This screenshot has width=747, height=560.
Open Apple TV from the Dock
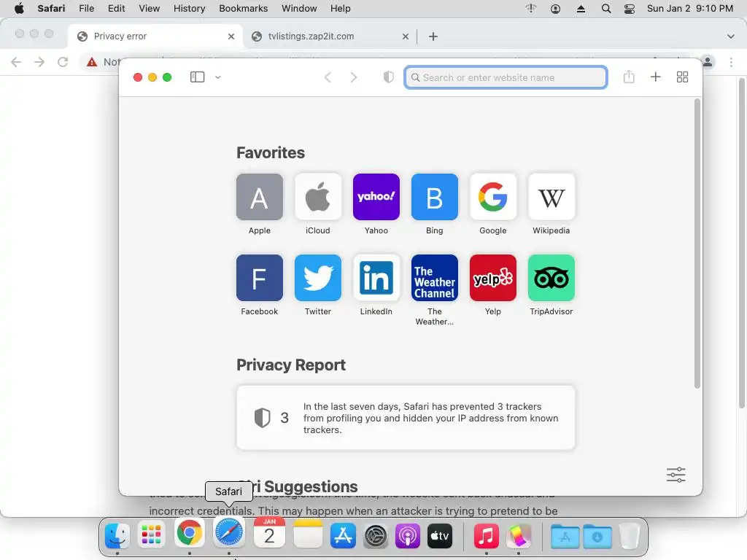tap(440, 536)
